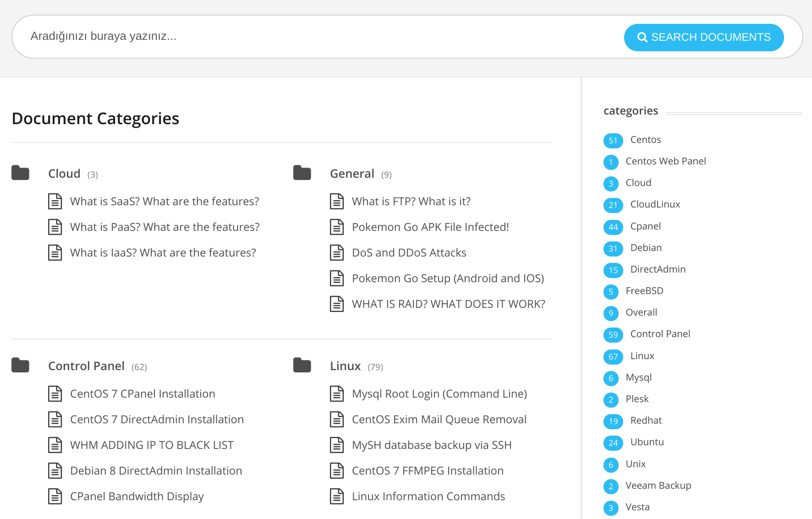The width and height of the screenshot is (812, 519).
Task: Open 'Mysql Root Login (Command Line)' article
Action: pyautogui.click(x=439, y=393)
